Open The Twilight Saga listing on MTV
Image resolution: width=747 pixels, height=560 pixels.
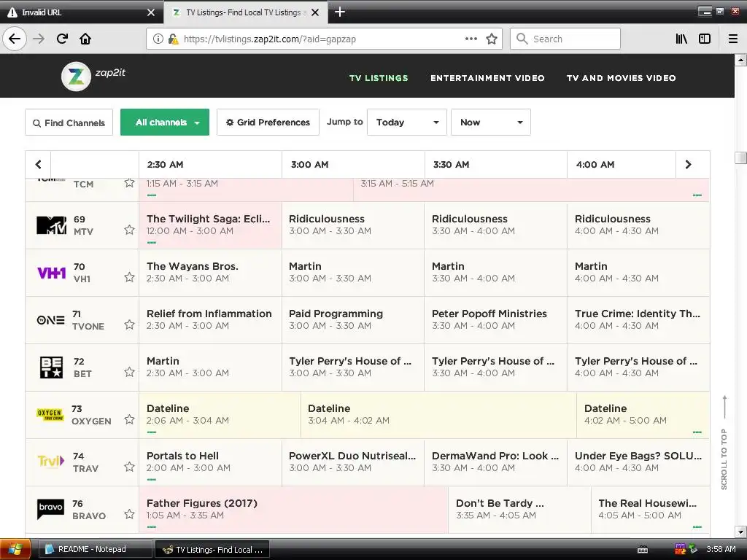click(210, 225)
